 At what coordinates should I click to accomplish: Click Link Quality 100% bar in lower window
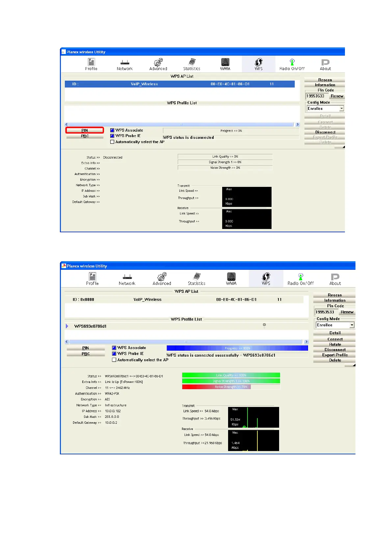(x=231, y=375)
